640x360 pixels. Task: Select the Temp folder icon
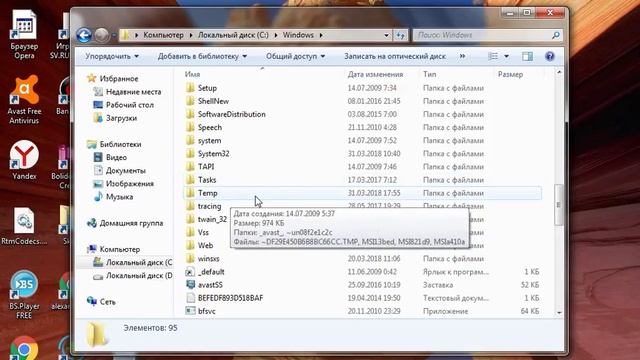pyautogui.click(x=190, y=193)
